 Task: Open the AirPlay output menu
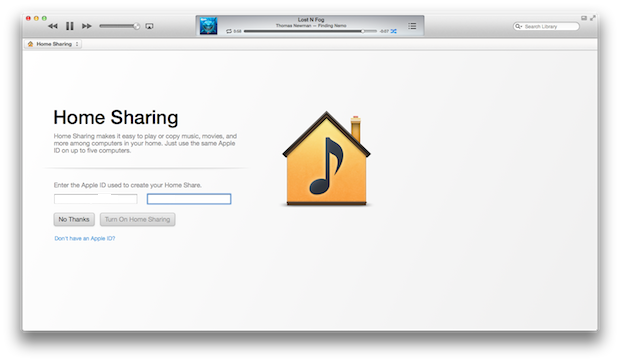149,26
